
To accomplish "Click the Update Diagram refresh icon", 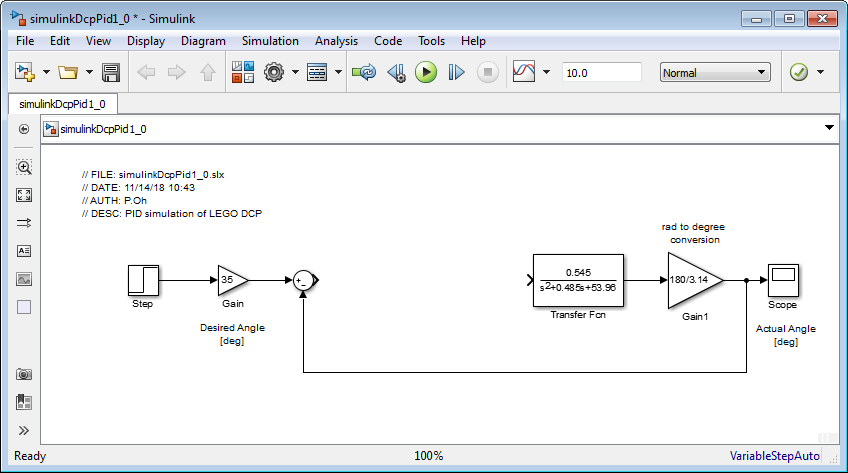I will click(364, 72).
